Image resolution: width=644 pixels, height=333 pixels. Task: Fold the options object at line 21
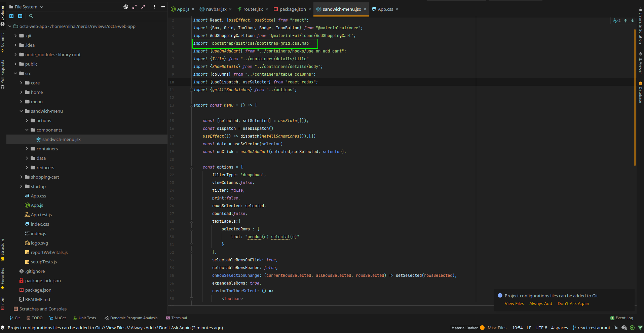pyautogui.click(x=191, y=167)
